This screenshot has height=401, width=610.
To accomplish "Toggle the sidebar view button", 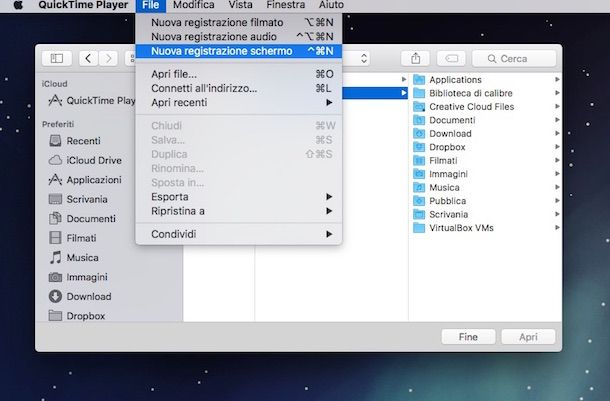I will (x=57, y=59).
